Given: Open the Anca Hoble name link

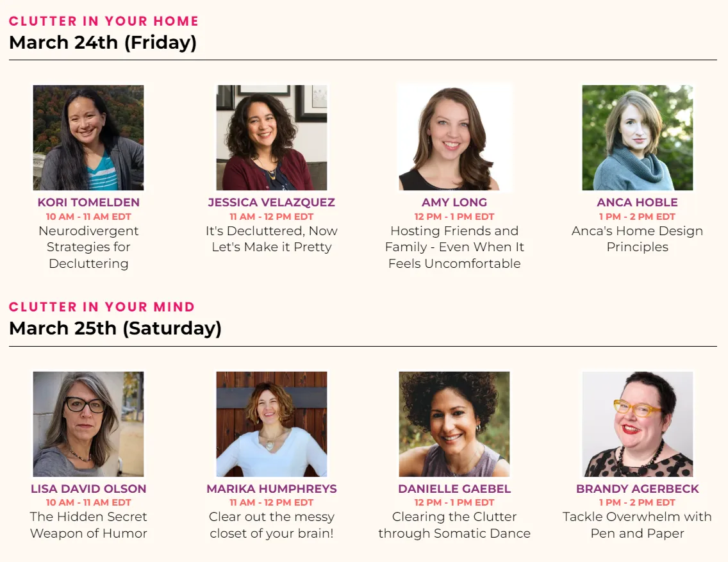Looking at the screenshot, I should (638, 202).
